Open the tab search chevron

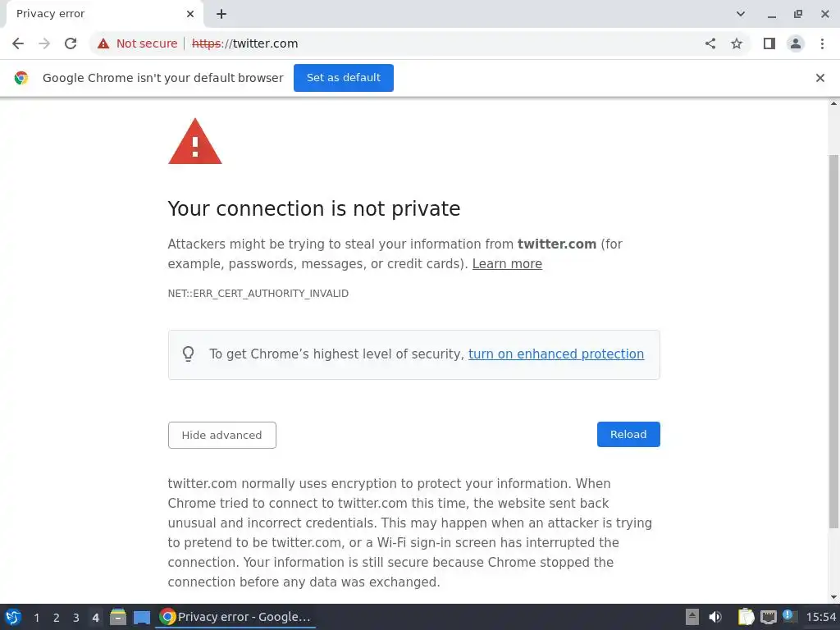(741, 14)
